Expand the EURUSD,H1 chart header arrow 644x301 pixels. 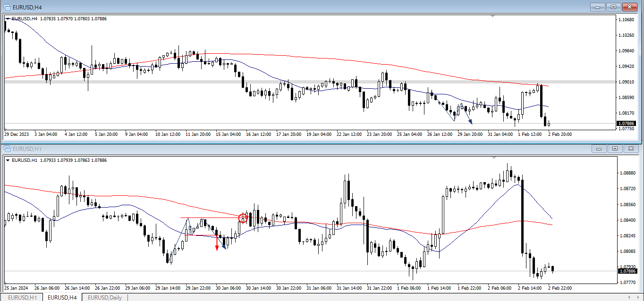(8, 160)
